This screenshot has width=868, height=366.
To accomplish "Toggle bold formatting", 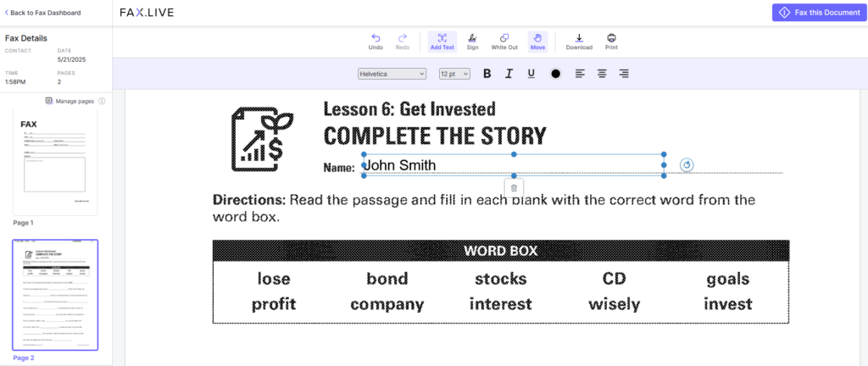I will click(x=487, y=74).
